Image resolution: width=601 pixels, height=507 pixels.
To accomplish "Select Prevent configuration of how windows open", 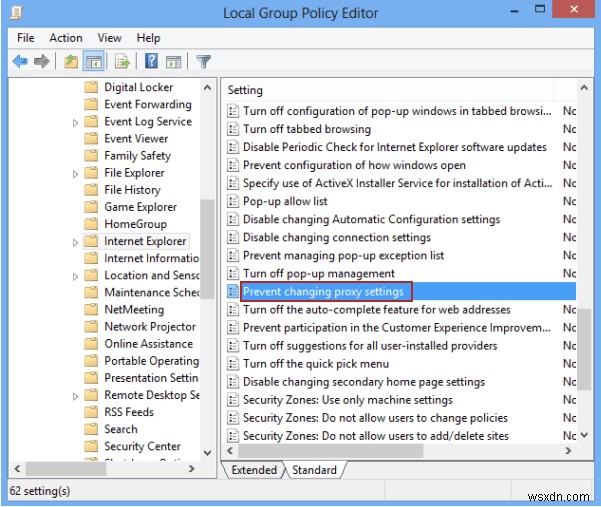I will (x=354, y=165).
